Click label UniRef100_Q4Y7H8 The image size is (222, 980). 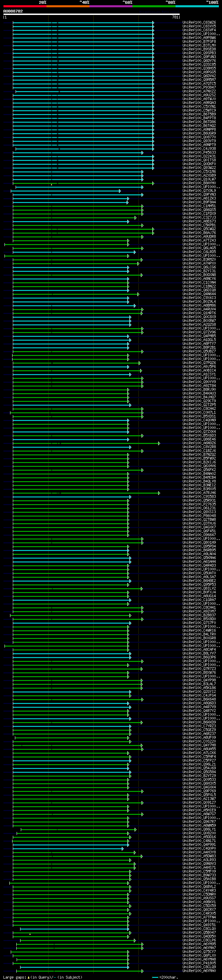coord(199,745)
